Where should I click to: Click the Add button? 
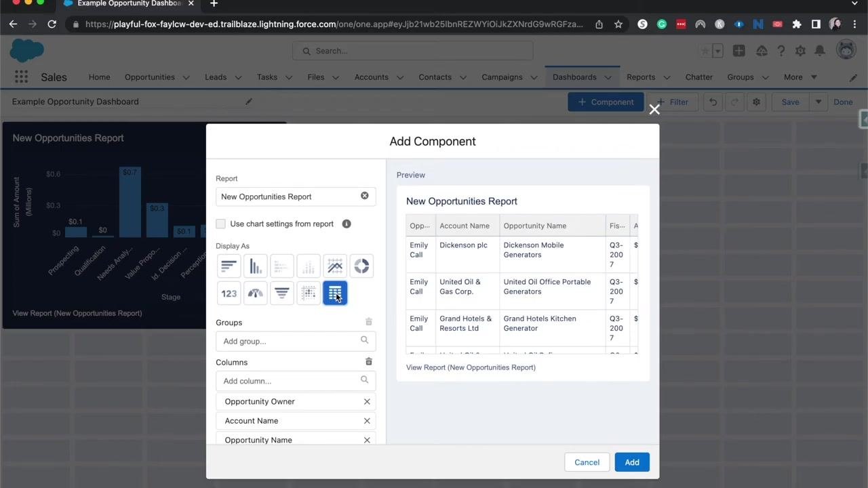tap(632, 462)
